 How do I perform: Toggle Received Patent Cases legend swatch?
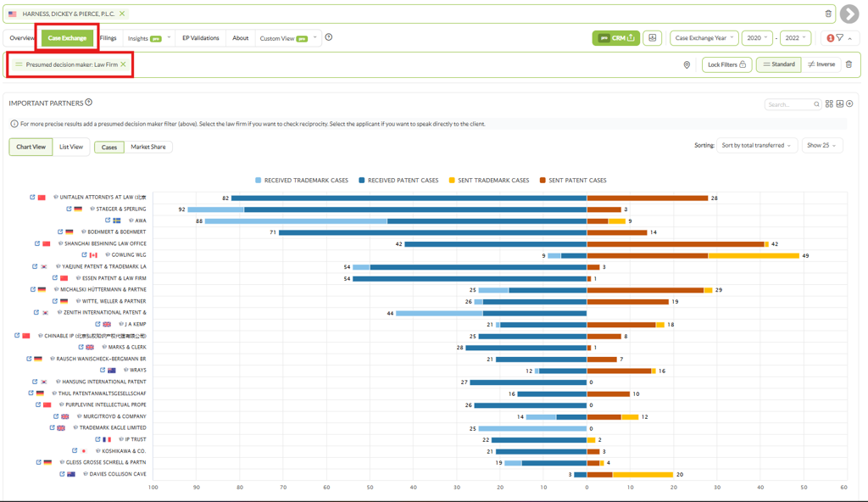[x=361, y=180]
